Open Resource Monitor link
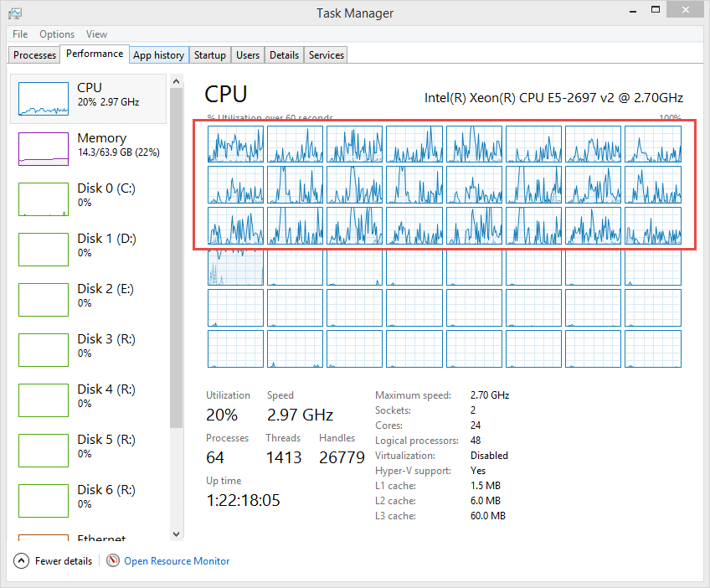Screen dimensions: 710x588 click(x=177, y=561)
